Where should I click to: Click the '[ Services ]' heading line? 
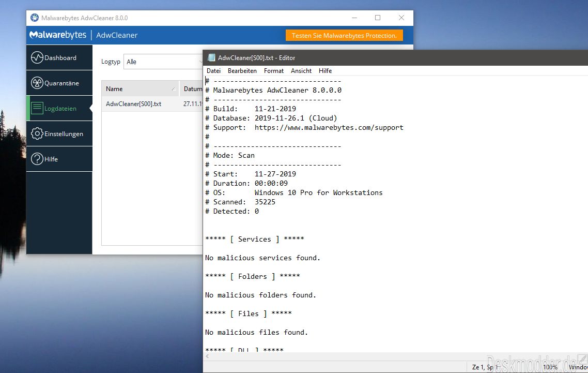(255, 239)
